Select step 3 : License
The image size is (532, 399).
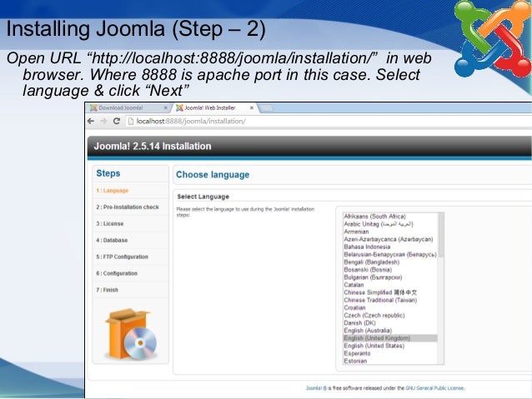[x=110, y=224]
